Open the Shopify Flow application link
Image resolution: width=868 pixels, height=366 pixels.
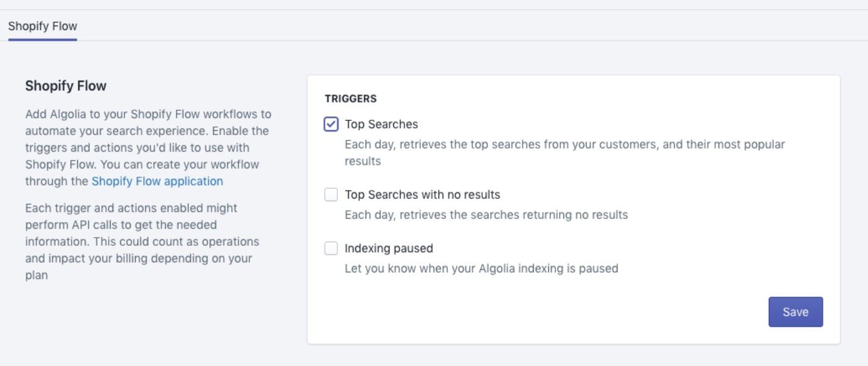point(156,180)
